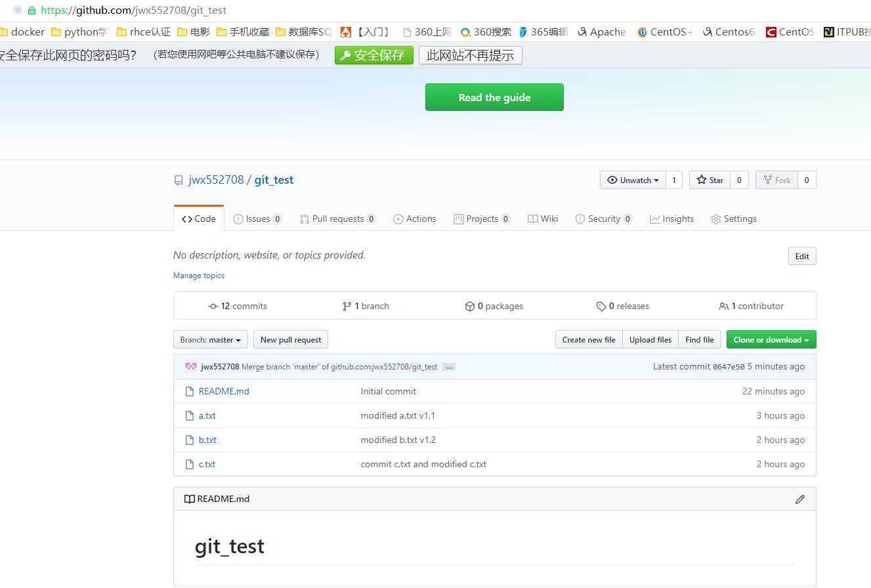Switch to the Insights tab
The image size is (871, 588).
pos(671,219)
